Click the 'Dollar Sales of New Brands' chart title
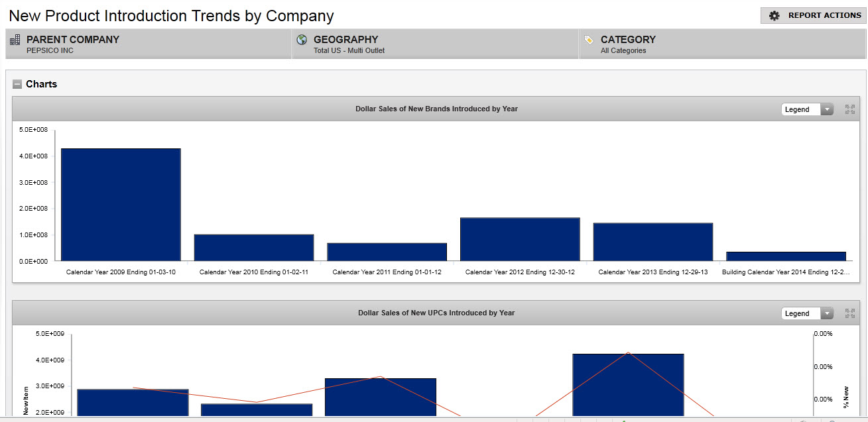868x422 pixels. (436, 109)
